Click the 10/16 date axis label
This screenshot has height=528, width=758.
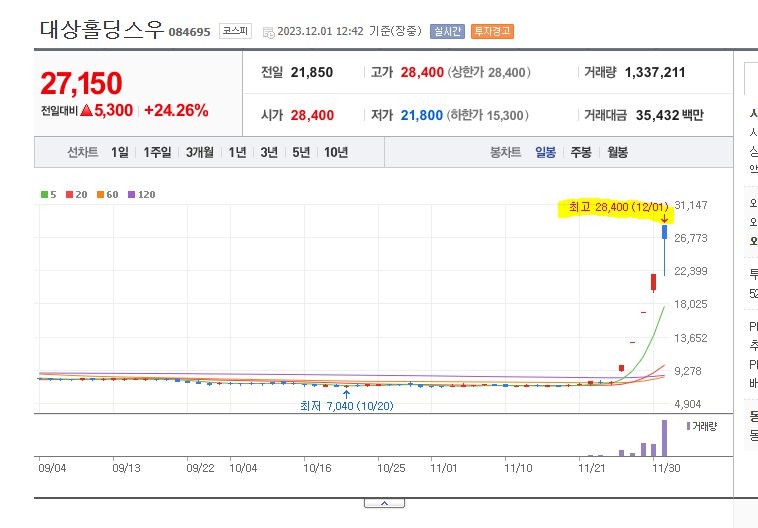tap(317, 468)
